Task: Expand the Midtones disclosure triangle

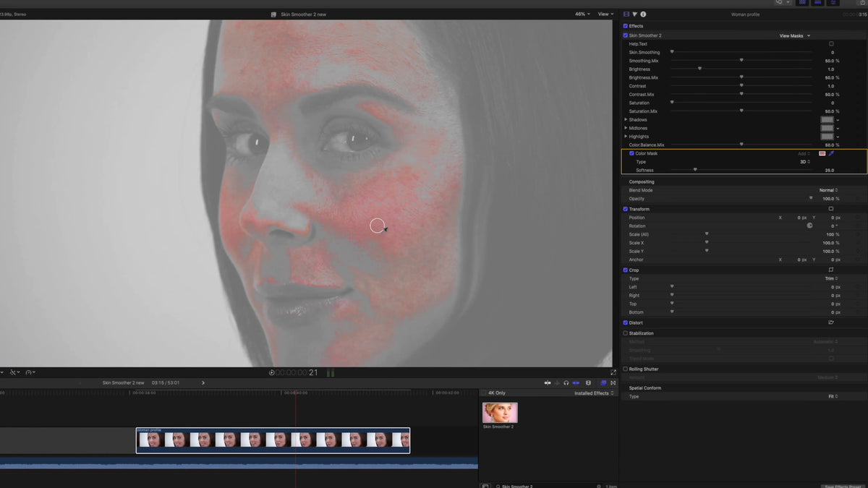Action: click(x=626, y=128)
